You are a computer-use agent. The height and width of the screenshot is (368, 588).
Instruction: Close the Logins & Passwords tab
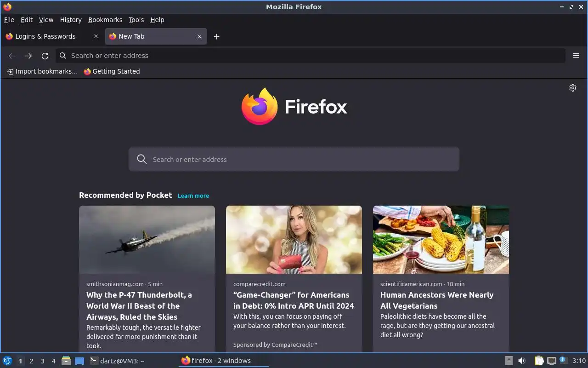point(96,36)
